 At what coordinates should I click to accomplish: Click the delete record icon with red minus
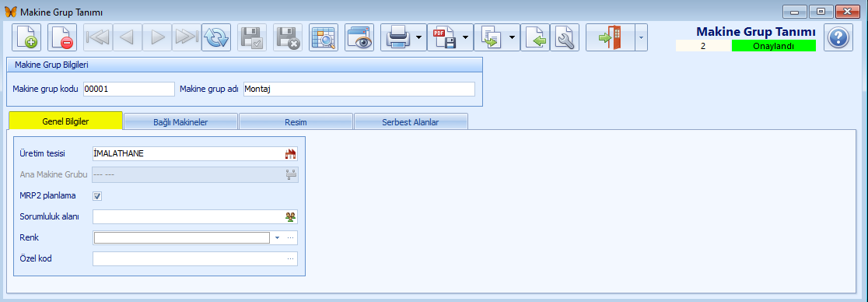[62, 37]
